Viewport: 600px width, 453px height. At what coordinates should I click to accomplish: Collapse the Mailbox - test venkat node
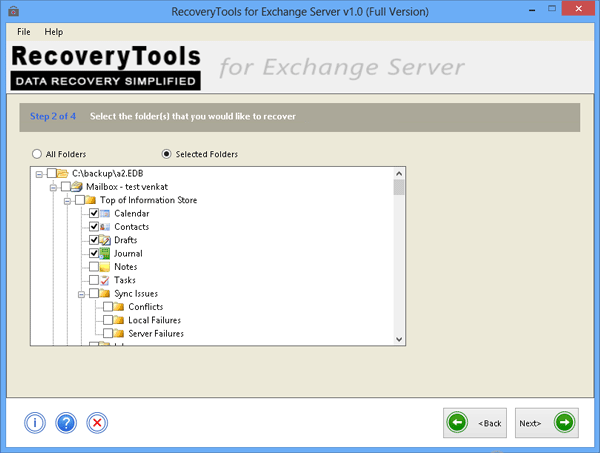tap(53, 187)
